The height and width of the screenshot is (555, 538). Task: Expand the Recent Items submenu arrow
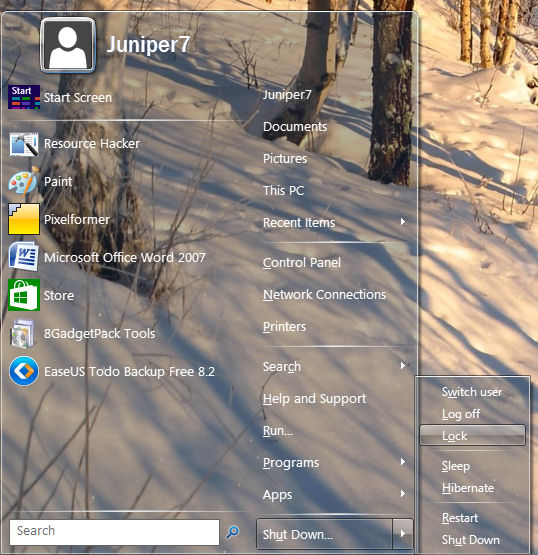[403, 222]
